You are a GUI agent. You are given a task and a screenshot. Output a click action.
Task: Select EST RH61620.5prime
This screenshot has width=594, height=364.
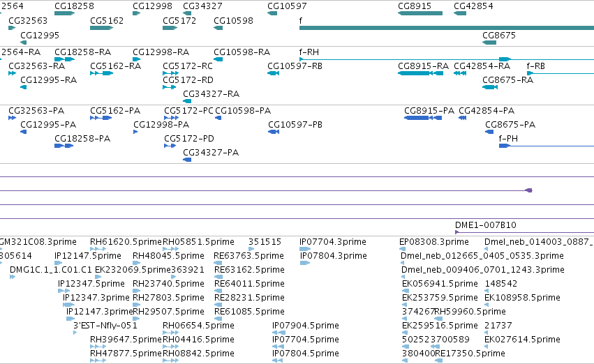coord(126,242)
